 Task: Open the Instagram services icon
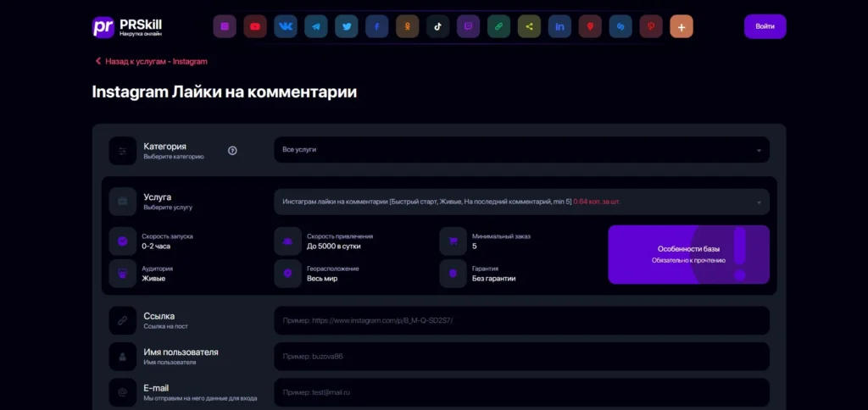pyautogui.click(x=225, y=26)
